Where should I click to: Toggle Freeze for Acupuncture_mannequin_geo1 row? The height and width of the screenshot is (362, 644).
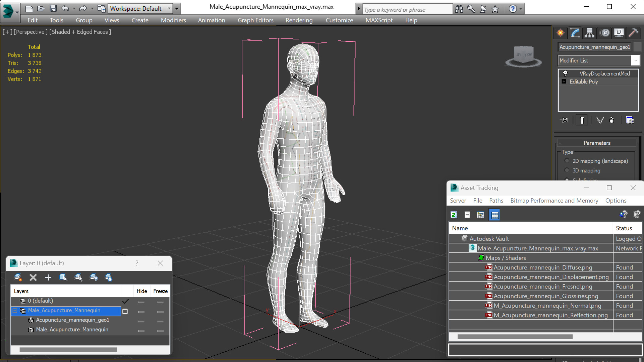160,321
